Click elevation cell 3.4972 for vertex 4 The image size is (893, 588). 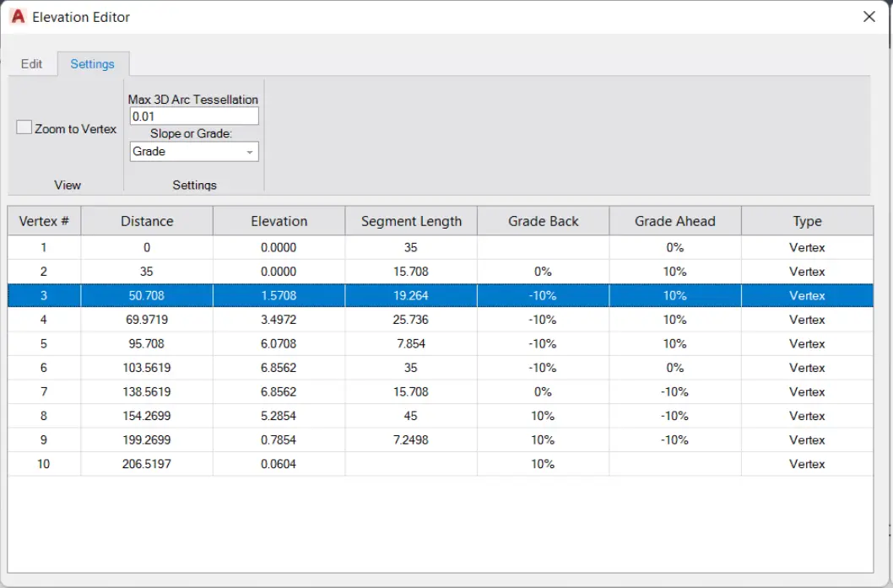[x=279, y=320]
